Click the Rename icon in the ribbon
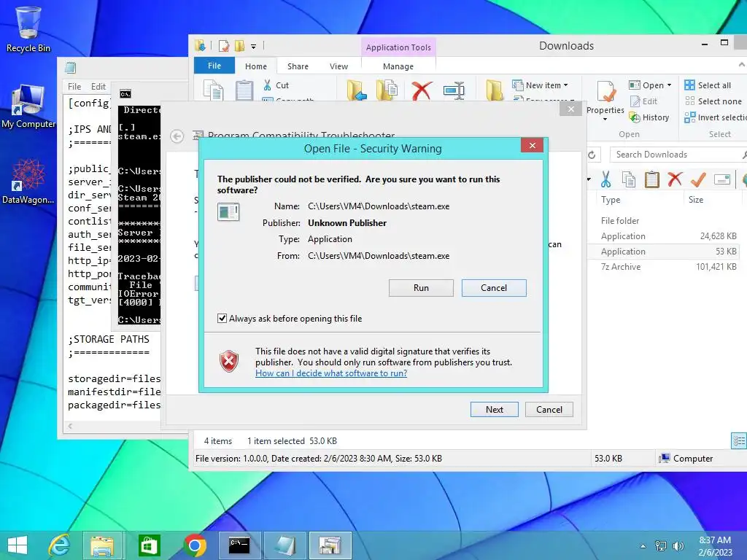This screenshot has height=560, width=747. (454, 90)
